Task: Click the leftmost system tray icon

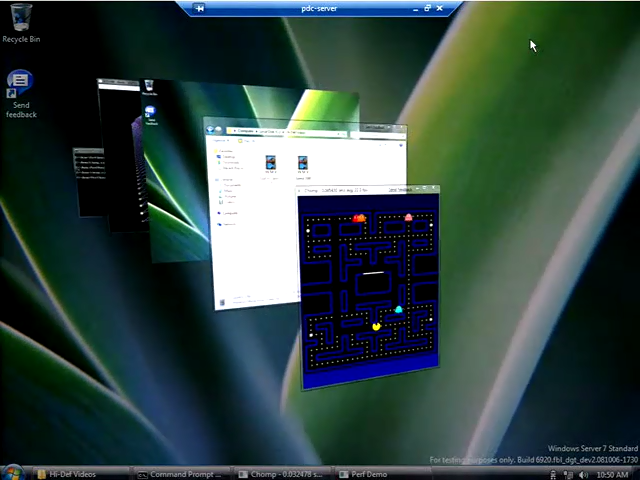Action: pyautogui.click(x=553, y=475)
